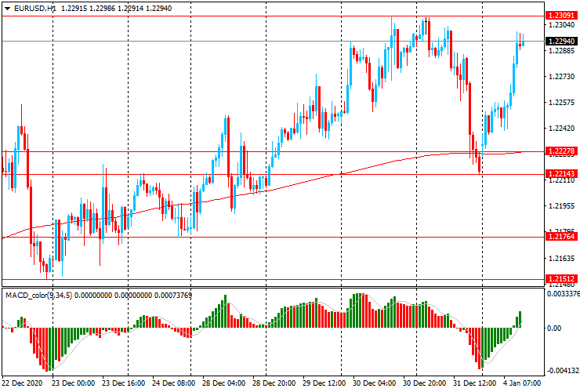Select the 29 Dec 12:00 time label
The width and height of the screenshot is (580, 392).
(x=324, y=383)
